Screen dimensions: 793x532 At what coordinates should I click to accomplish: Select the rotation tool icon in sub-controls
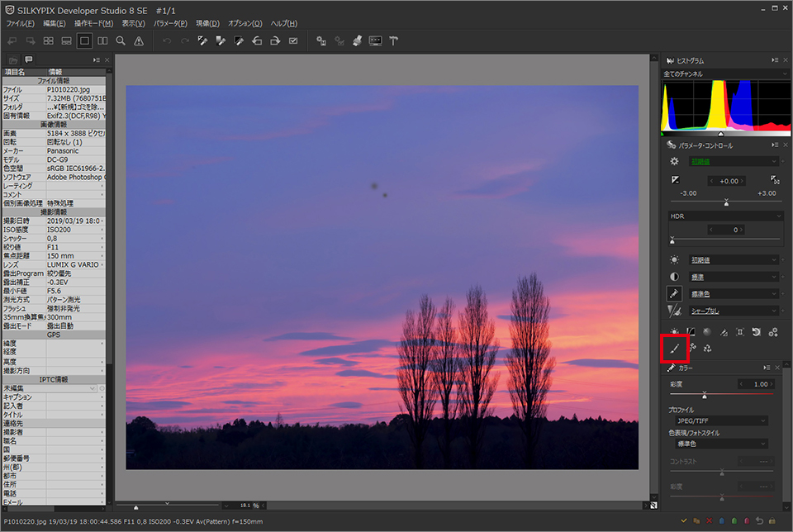tap(756, 332)
